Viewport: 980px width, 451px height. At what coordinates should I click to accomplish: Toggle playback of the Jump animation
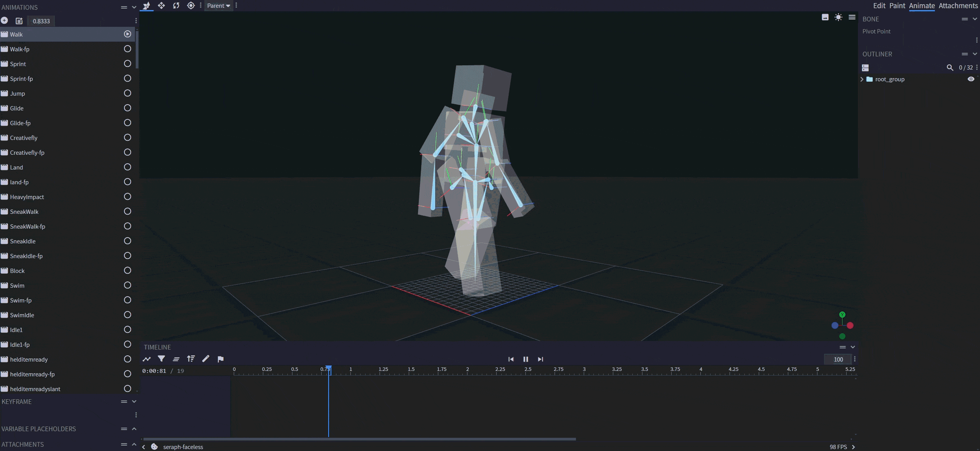point(127,93)
